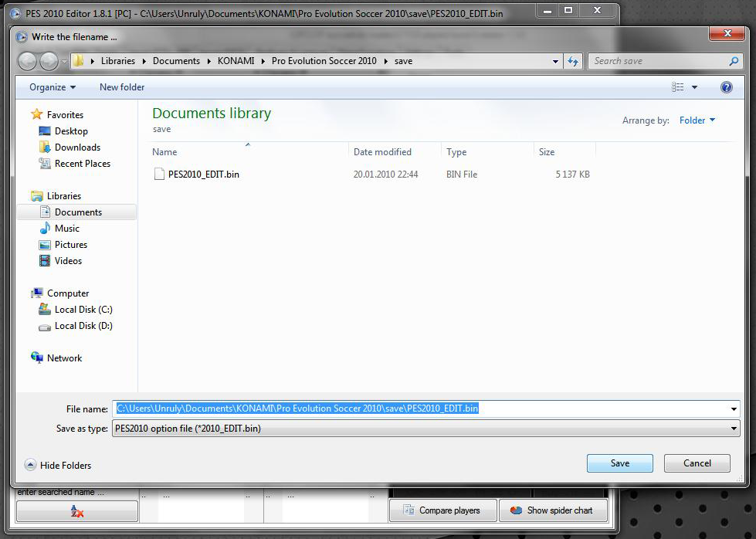Select Computer in the navigation pane
The image size is (756, 539).
coord(67,293)
